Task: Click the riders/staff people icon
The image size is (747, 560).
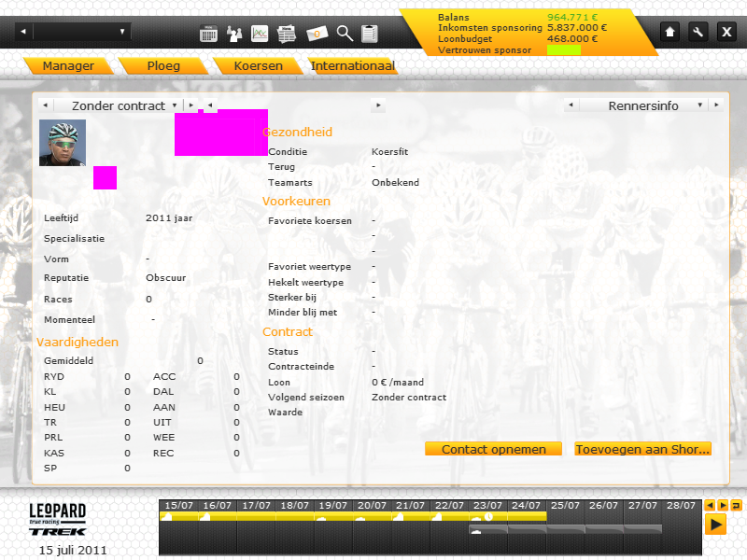Action: point(234,34)
